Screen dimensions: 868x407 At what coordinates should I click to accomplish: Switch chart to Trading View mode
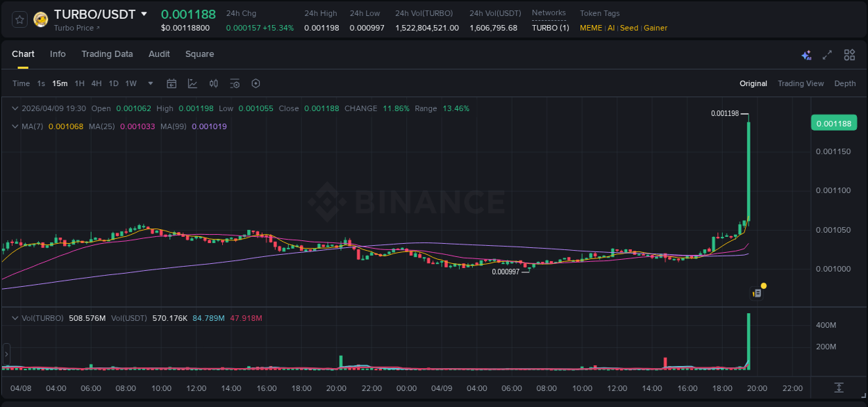801,83
